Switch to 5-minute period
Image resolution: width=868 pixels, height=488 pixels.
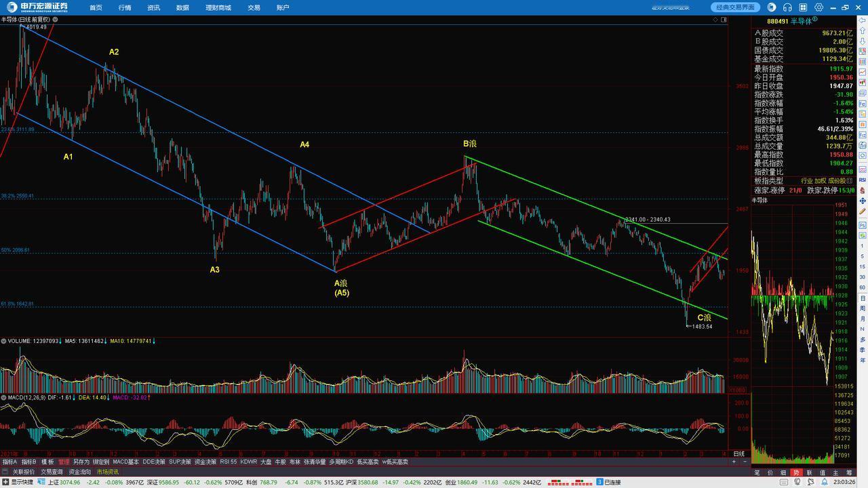(862, 255)
